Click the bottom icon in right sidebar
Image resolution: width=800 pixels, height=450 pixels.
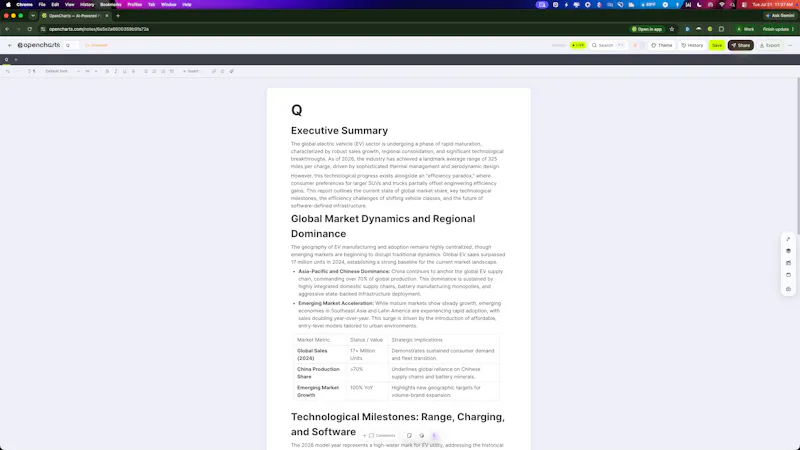pyautogui.click(x=788, y=289)
